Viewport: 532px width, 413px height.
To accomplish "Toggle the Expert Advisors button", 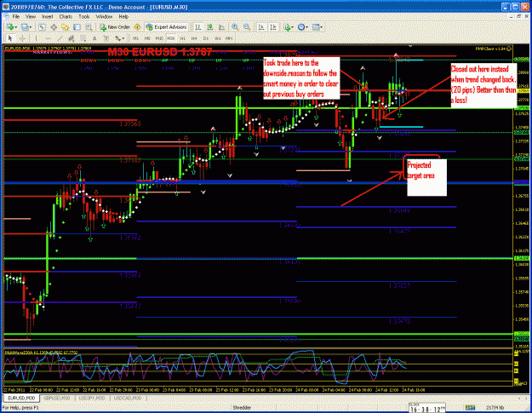I will coord(166,27).
